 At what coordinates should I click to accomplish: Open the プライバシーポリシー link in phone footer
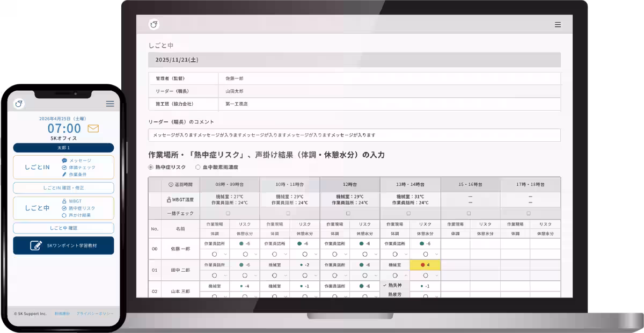pos(95,313)
